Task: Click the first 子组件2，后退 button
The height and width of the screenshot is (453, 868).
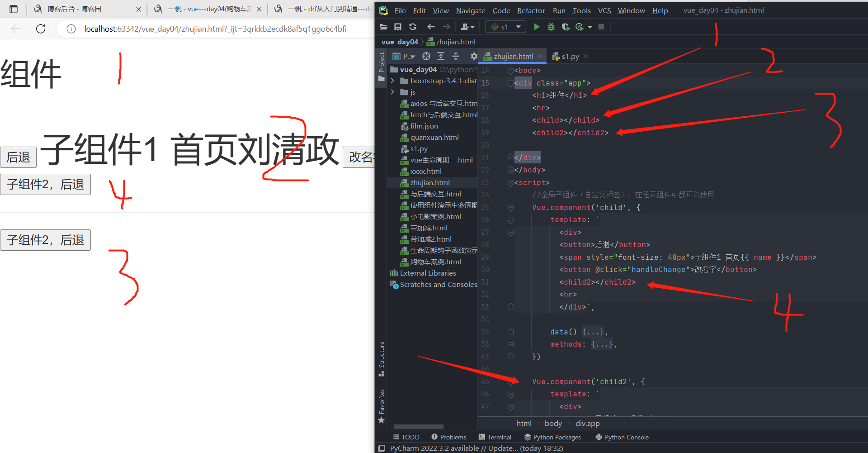Action: click(45, 185)
